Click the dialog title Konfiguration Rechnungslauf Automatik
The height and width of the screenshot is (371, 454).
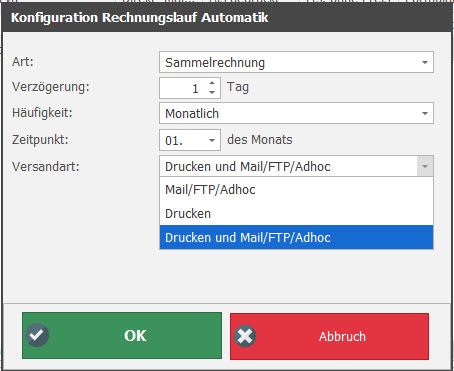pyautogui.click(x=140, y=17)
